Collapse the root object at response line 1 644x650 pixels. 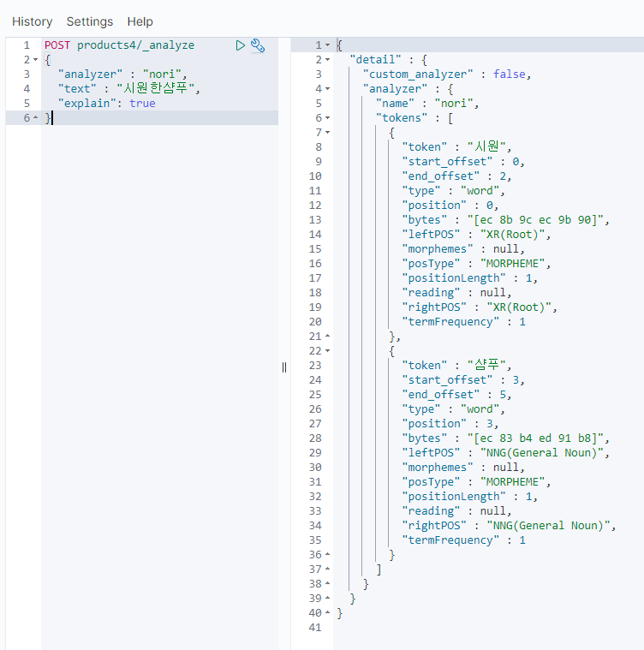[x=327, y=45]
